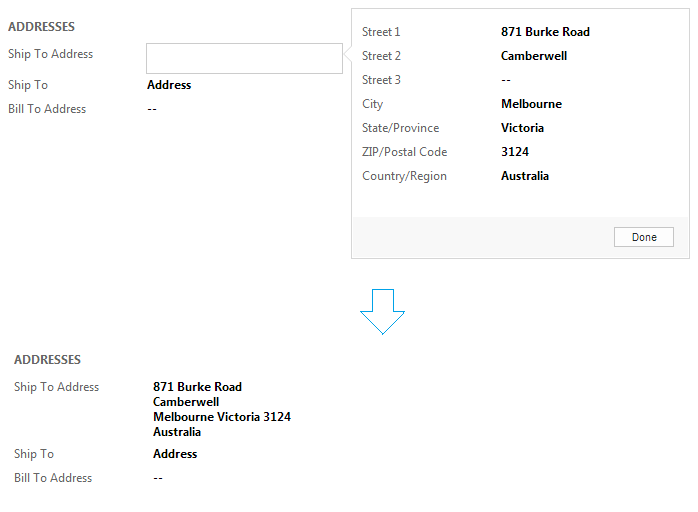
Task: Click the State/Province field label
Action: click(400, 128)
